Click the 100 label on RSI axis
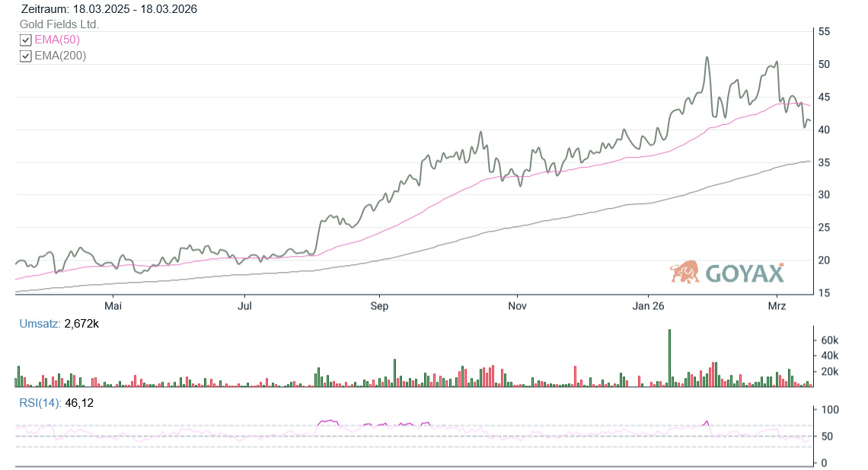This screenshot has width=868, height=470. coord(828,410)
